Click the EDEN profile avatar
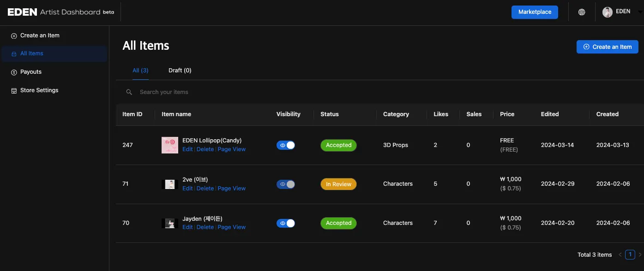Screen dimensions: 644x271 click(608, 12)
